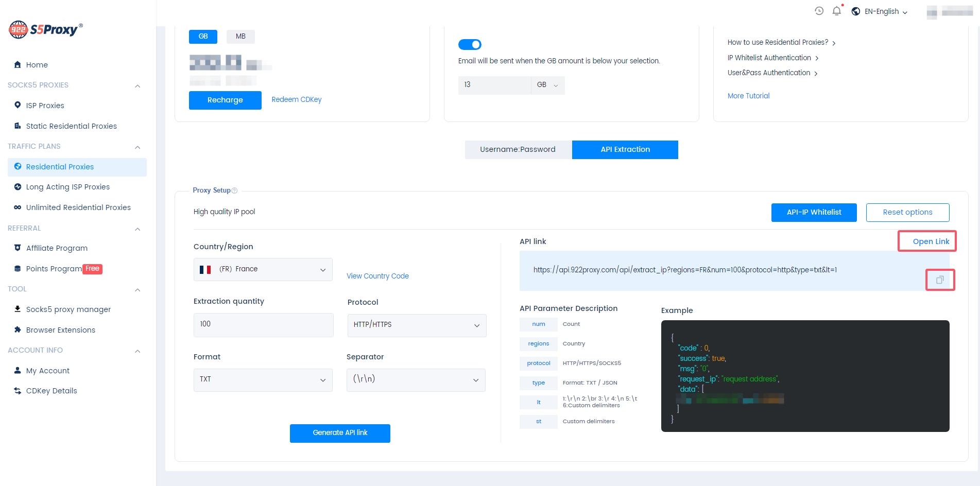Viewport: 980px width, 486px height.
Task: Click the Open Link link
Action: pos(931,241)
